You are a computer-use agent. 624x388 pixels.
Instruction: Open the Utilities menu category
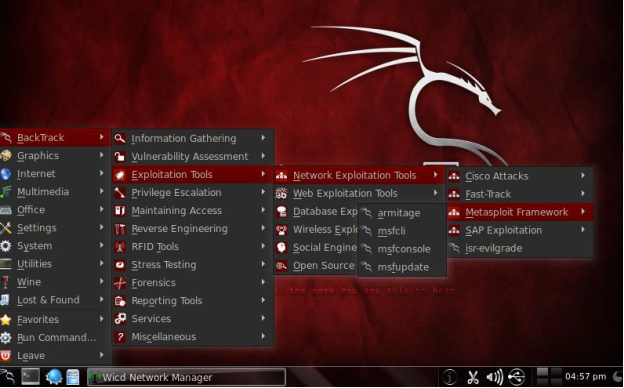pyautogui.click(x=54, y=264)
